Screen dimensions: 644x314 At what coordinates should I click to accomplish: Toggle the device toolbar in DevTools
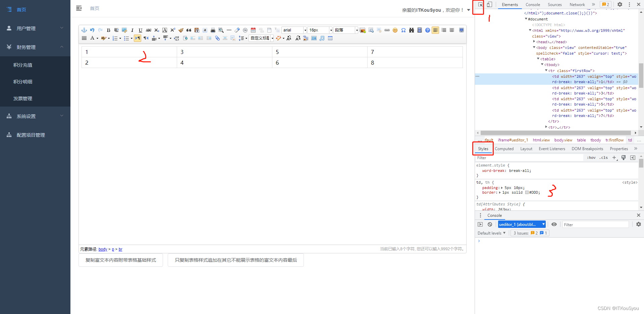point(489,5)
